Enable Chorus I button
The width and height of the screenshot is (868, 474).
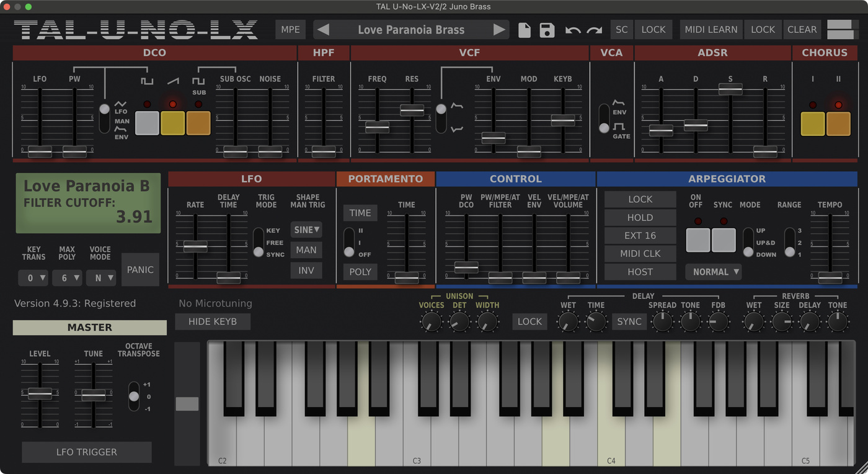(x=813, y=123)
